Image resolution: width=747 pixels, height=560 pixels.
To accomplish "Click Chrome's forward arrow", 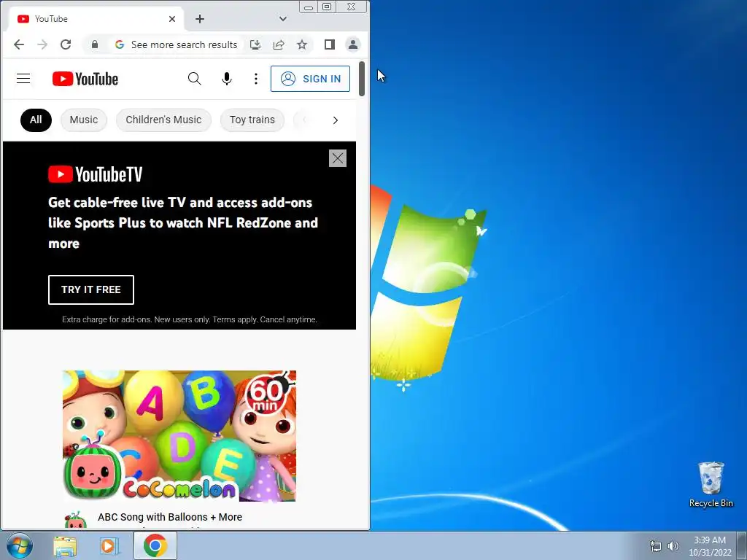I will pyautogui.click(x=42, y=44).
